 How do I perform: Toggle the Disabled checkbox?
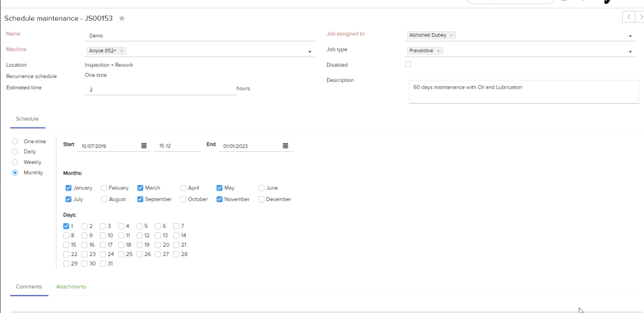408,64
